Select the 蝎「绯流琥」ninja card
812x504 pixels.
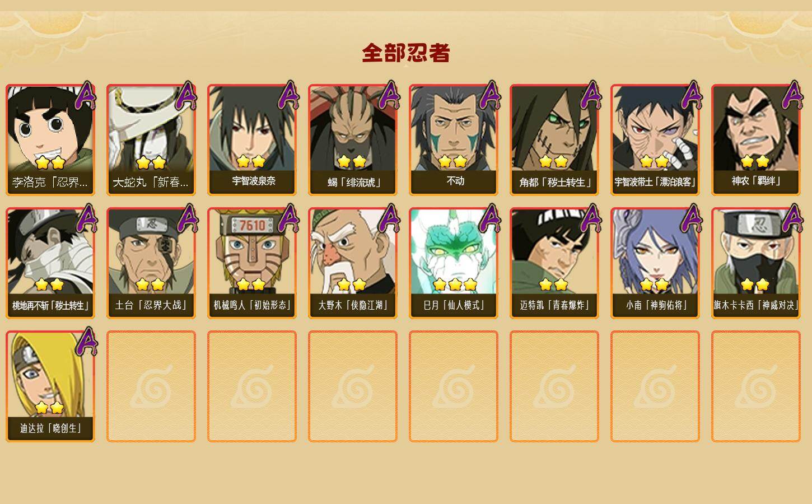click(x=353, y=140)
